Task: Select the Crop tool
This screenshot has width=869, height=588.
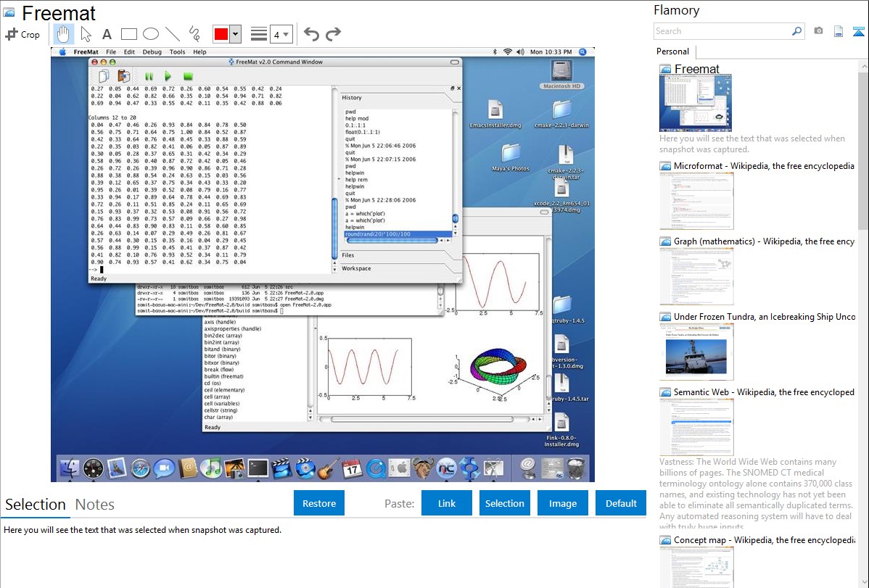Action: pyautogui.click(x=22, y=34)
